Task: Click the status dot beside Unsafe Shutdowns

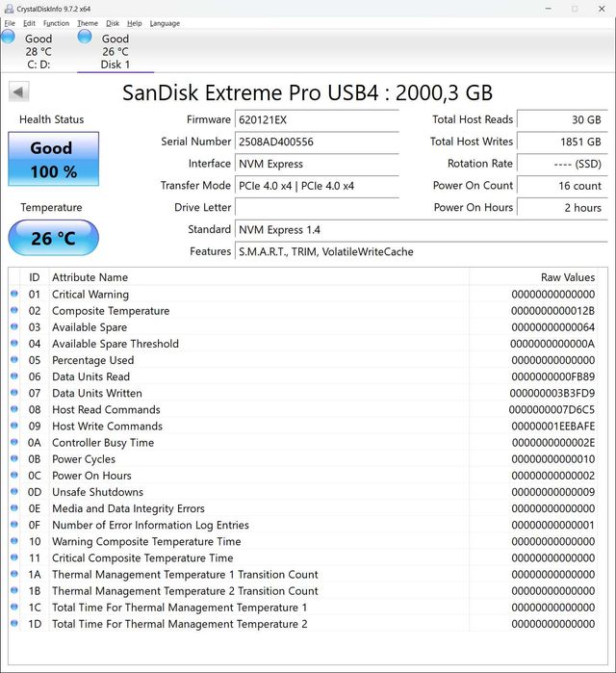Action: point(14,491)
